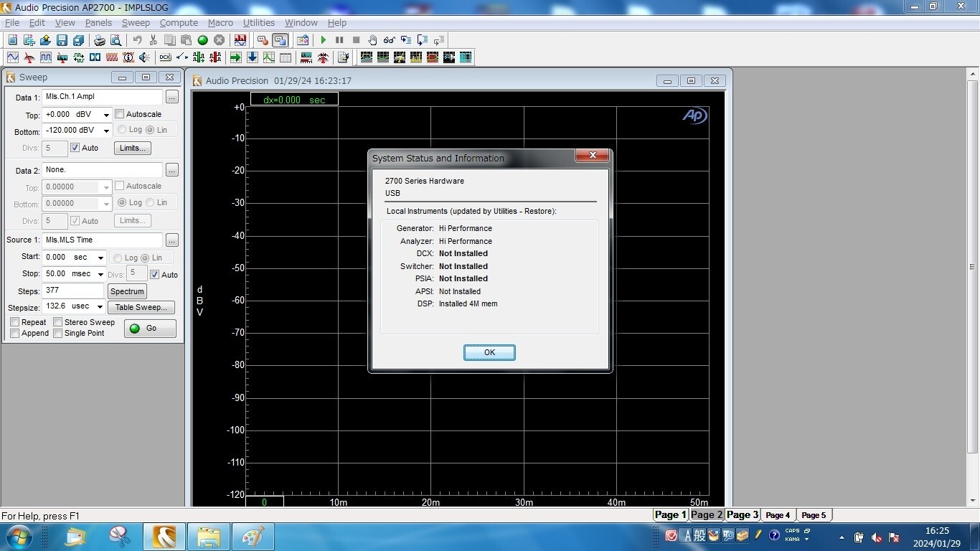Switch to the Page 3 tab
The width and height of the screenshot is (980, 551).
point(742,515)
